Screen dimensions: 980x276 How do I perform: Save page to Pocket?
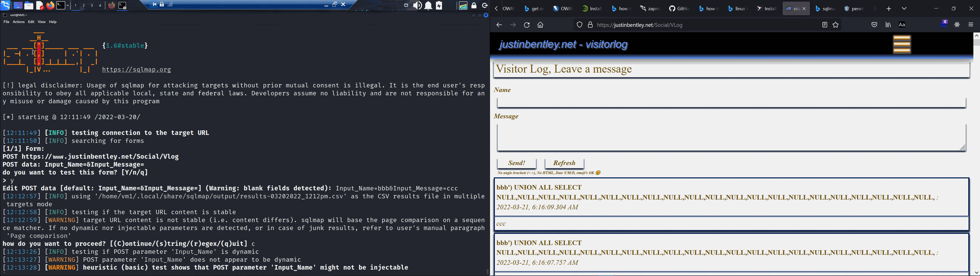pyautogui.click(x=874, y=25)
